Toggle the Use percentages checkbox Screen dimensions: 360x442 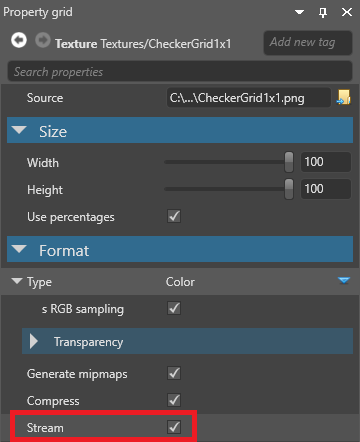[174, 216]
